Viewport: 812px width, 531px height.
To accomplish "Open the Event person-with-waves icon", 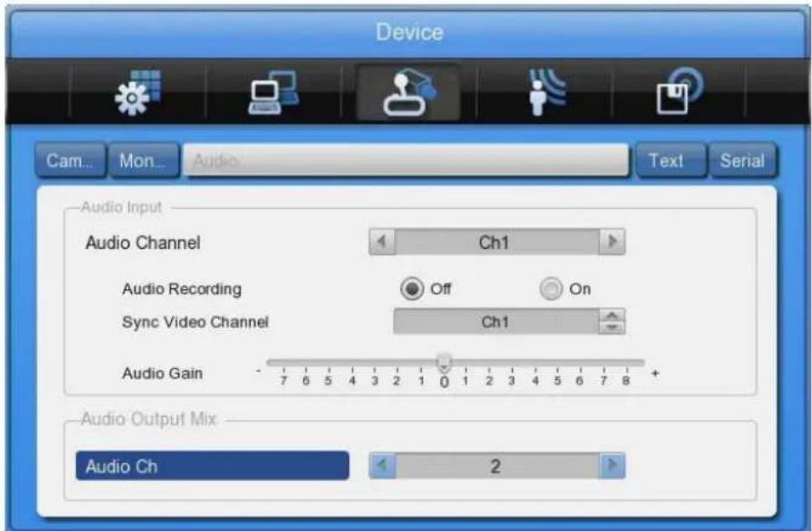I will pos(546,92).
